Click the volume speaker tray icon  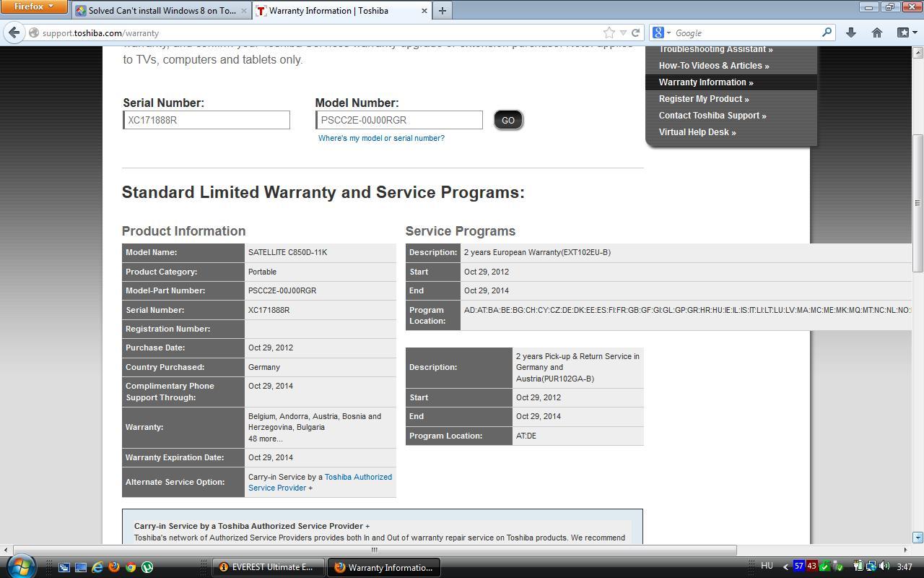(884, 566)
